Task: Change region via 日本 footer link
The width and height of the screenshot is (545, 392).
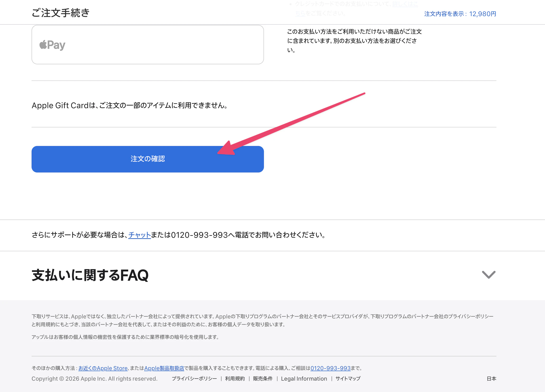Action: [491, 378]
